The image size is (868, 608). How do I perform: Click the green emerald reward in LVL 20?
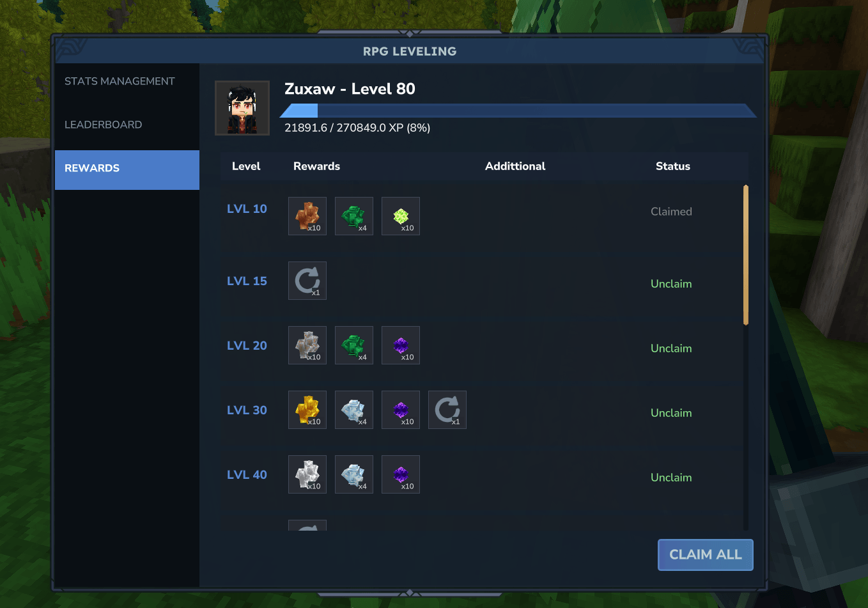(x=354, y=345)
